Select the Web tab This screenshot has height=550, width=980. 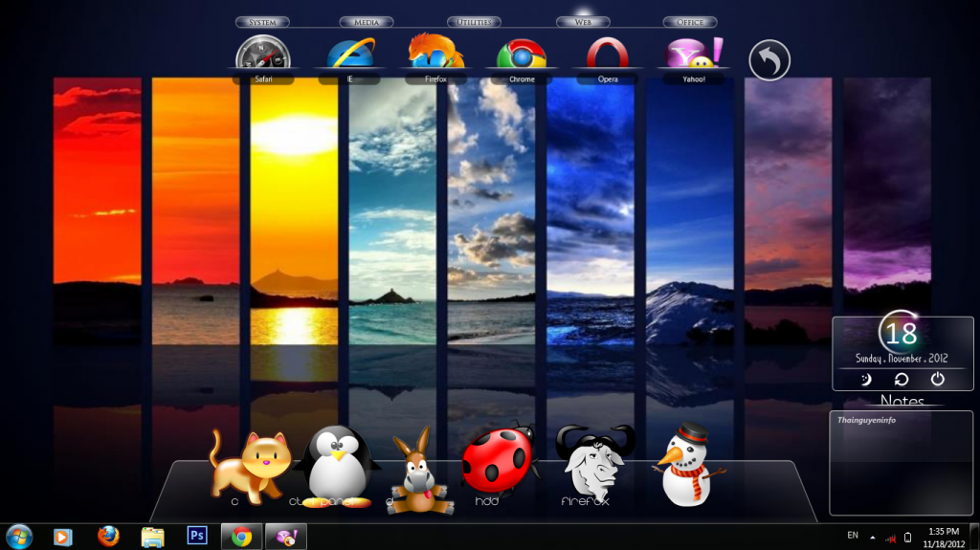tap(583, 22)
